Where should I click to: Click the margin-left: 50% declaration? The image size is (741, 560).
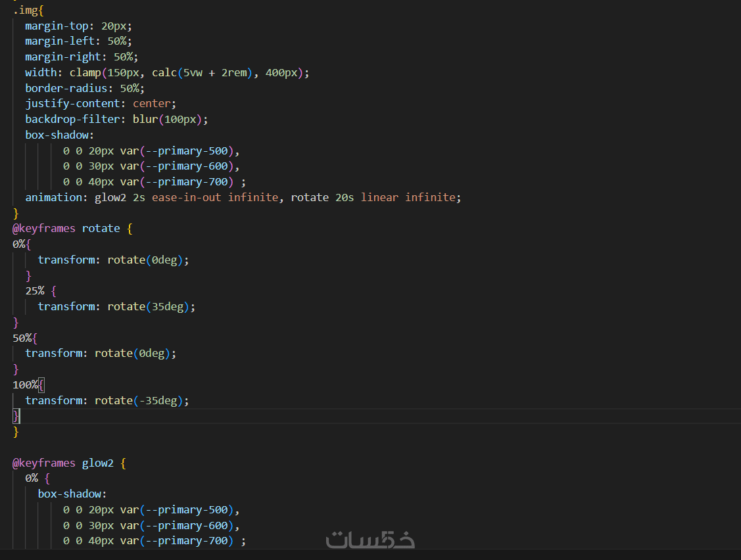(x=78, y=41)
